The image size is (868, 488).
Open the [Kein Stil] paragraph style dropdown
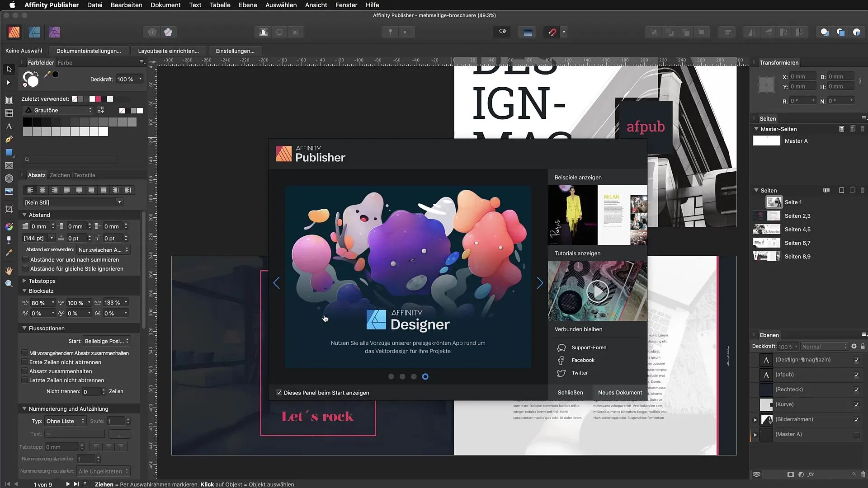(73, 202)
